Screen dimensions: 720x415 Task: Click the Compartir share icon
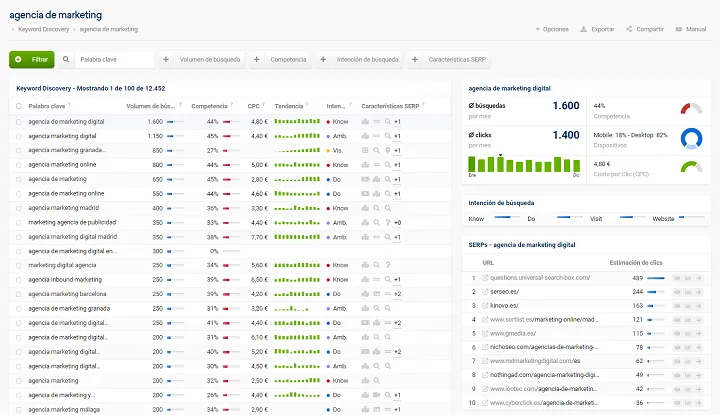point(629,29)
